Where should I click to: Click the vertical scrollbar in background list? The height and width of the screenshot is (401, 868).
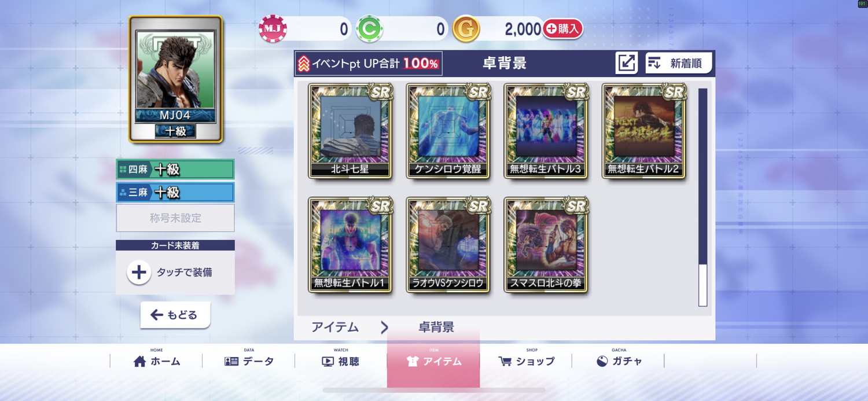pos(703,197)
